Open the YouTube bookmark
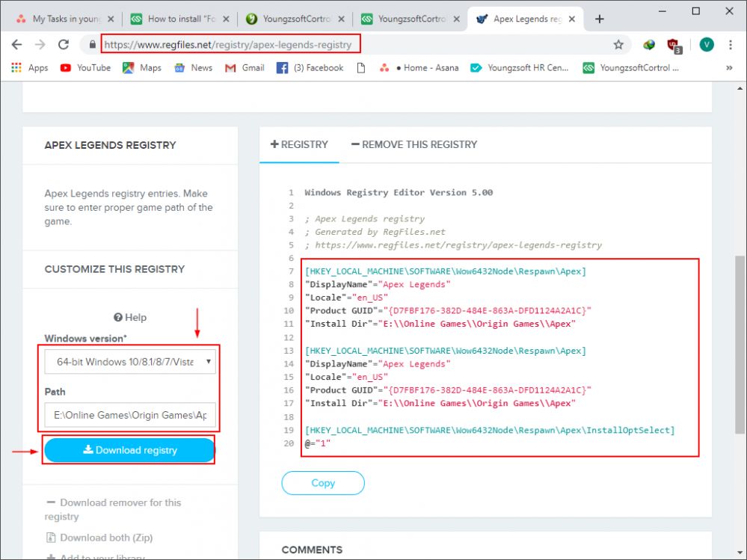Image resolution: width=747 pixels, height=560 pixels. coord(86,67)
